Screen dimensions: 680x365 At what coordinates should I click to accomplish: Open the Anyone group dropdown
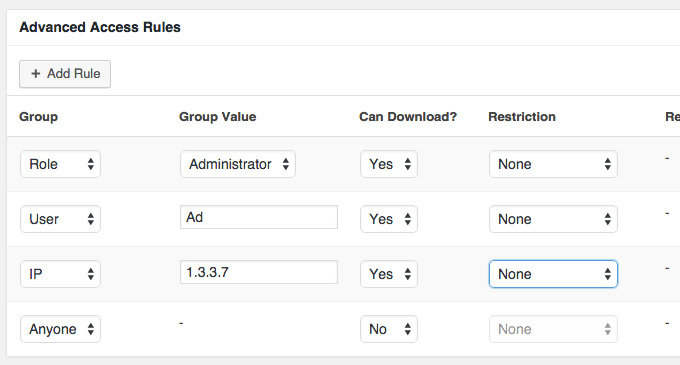point(60,329)
